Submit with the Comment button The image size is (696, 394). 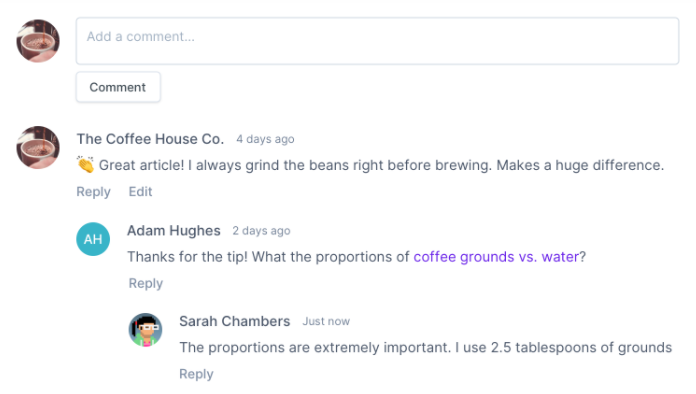coord(118,87)
